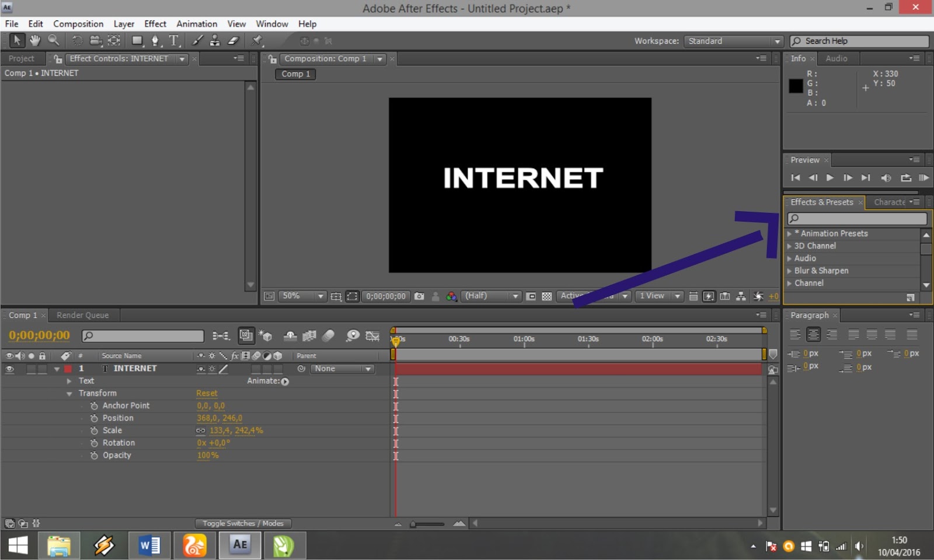Image resolution: width=934 pixels, height=560 pixels.
Task: Toggle the eye visibility of the INTERNET layer
Action: pyautogui.click(x=9, y=368)
